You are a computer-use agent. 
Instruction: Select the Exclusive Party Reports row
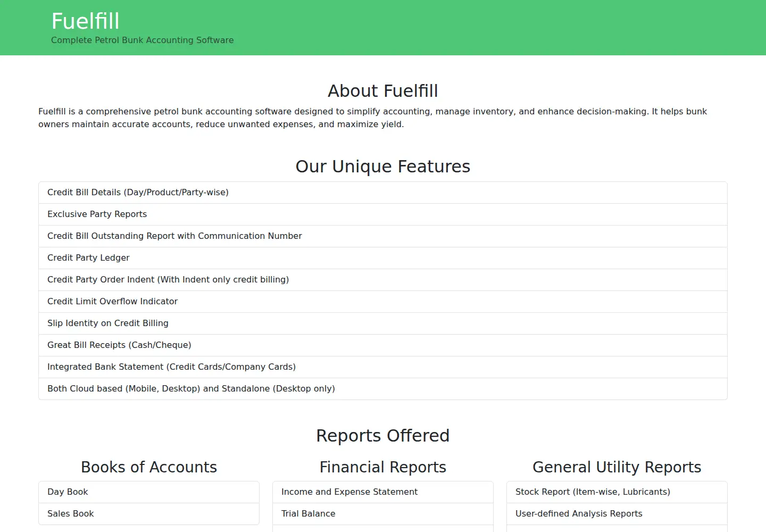pos(383,214)
